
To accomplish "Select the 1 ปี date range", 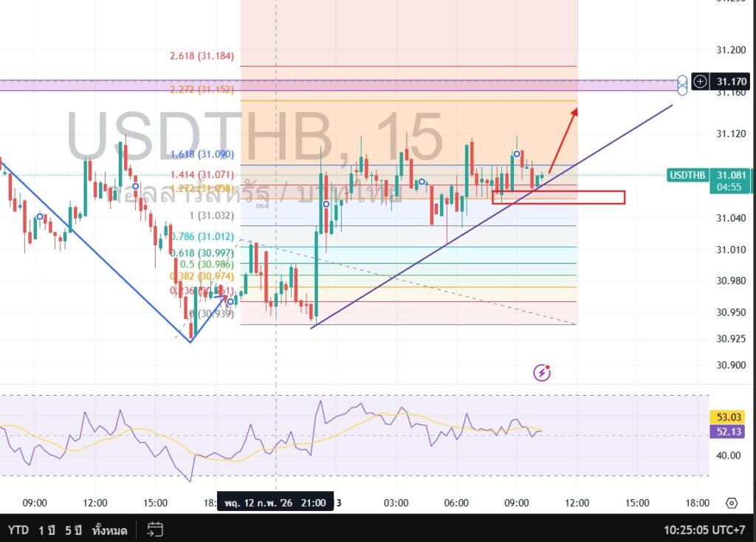I will point(48,529).
